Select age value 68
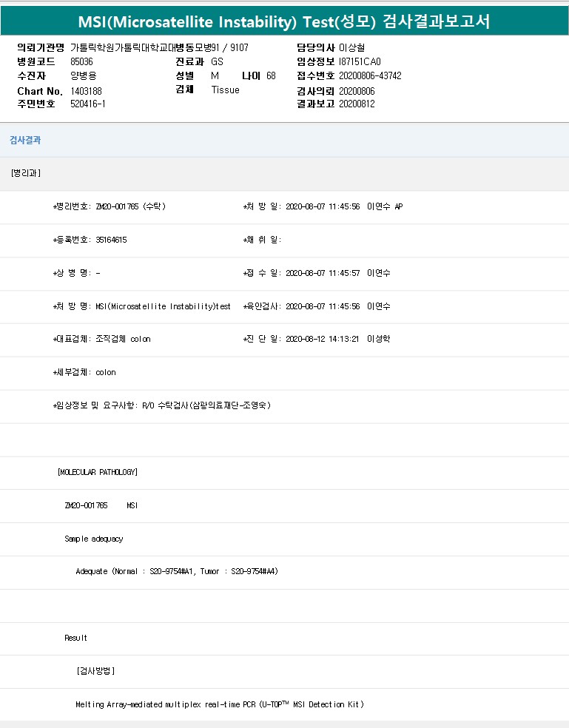The image size is (569, 728). point(272,75)
